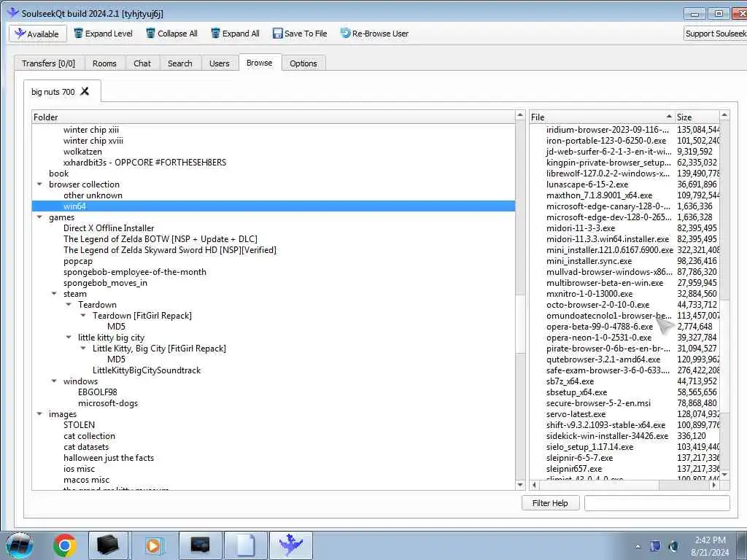Click the Support Soulseek button
Image resolution: width=747 pixels, height=560 pixels.
(x=715, y=34)
